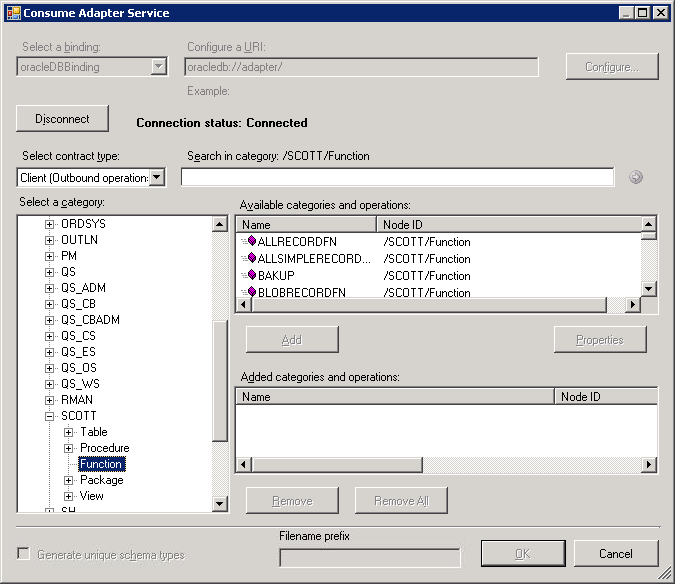Click the Remove button
The height and width of the screenshot is (584, 675).
(x=292, y=501)
